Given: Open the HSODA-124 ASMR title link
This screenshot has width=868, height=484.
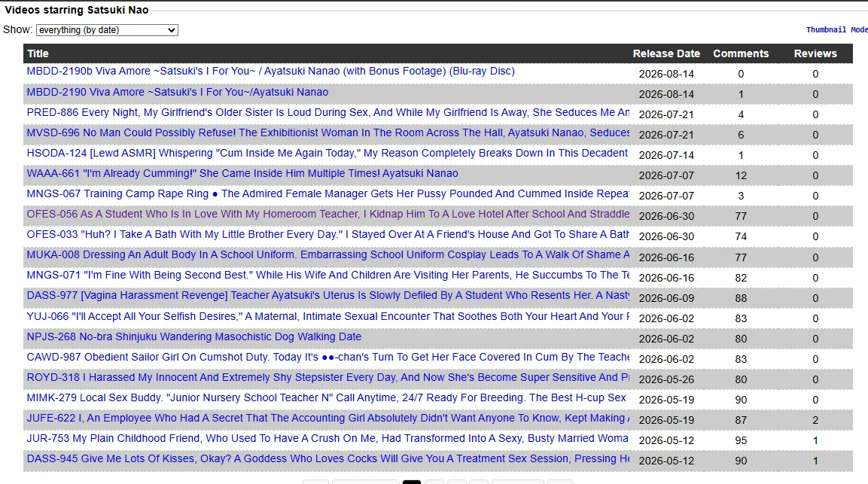Looking at the screenshot, I should [x=327, y=153].
